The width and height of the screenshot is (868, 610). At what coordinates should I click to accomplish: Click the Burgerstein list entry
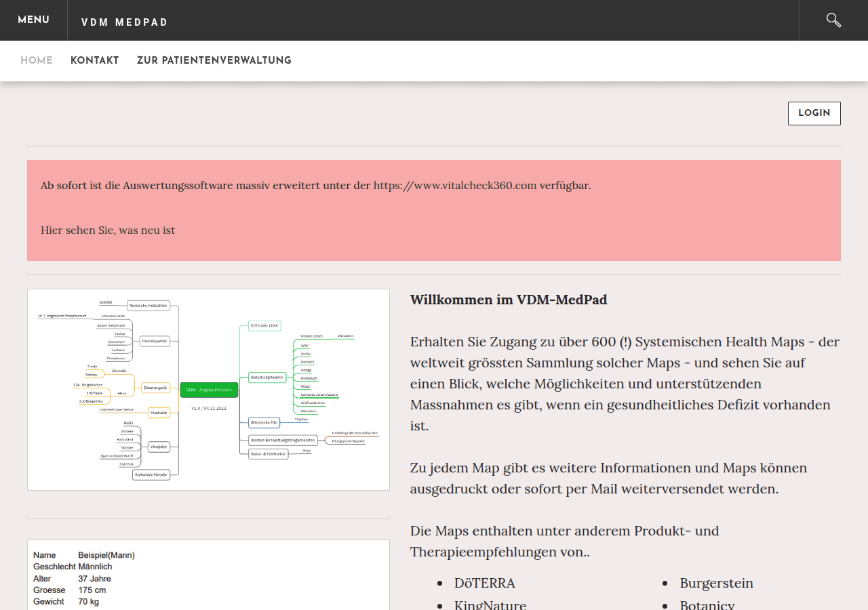pyautogui.click(x=717, y=584)
